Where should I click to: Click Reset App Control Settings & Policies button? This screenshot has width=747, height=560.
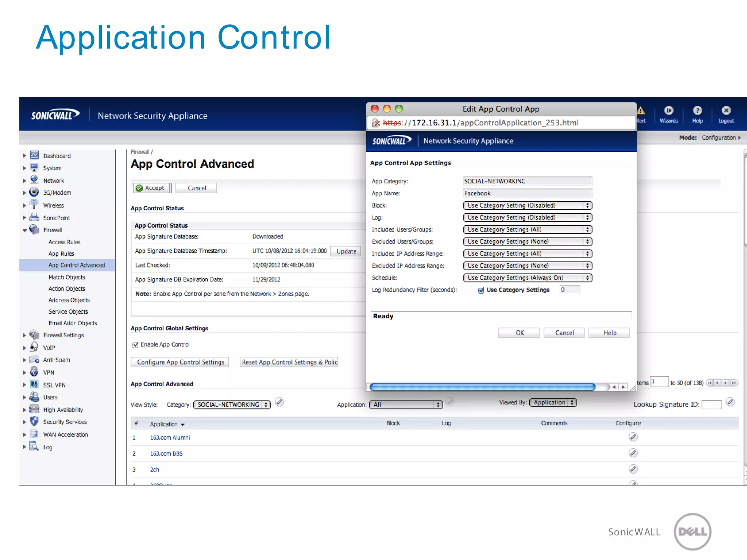289,362
